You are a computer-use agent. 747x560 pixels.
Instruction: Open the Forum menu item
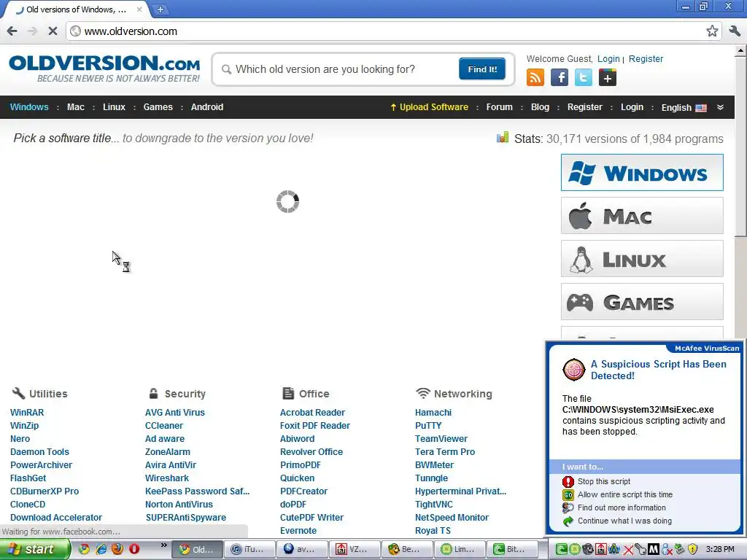[499, 107]
